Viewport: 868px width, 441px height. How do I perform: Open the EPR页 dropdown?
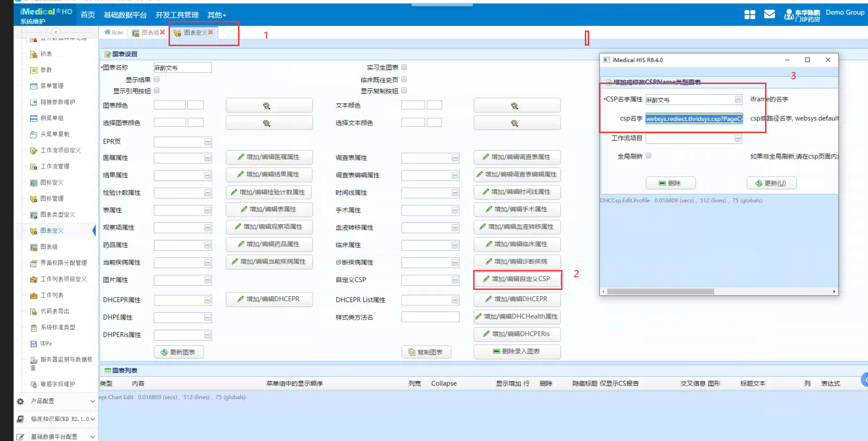[x=207, y=142]
